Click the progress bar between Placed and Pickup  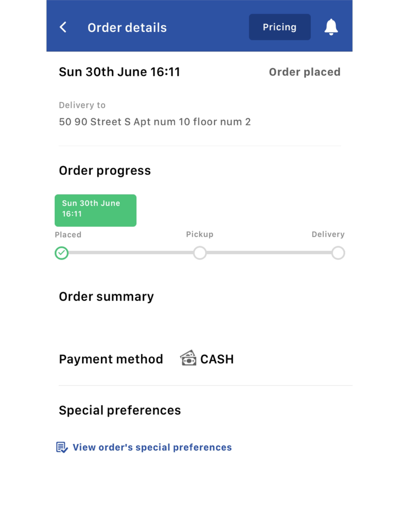(x=131, y=253)
